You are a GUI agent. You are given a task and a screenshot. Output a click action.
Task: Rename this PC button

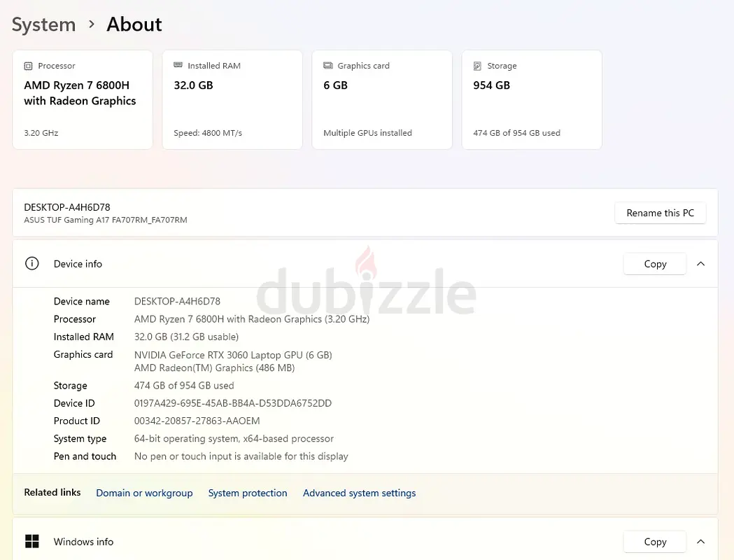[x=660, y=213]
